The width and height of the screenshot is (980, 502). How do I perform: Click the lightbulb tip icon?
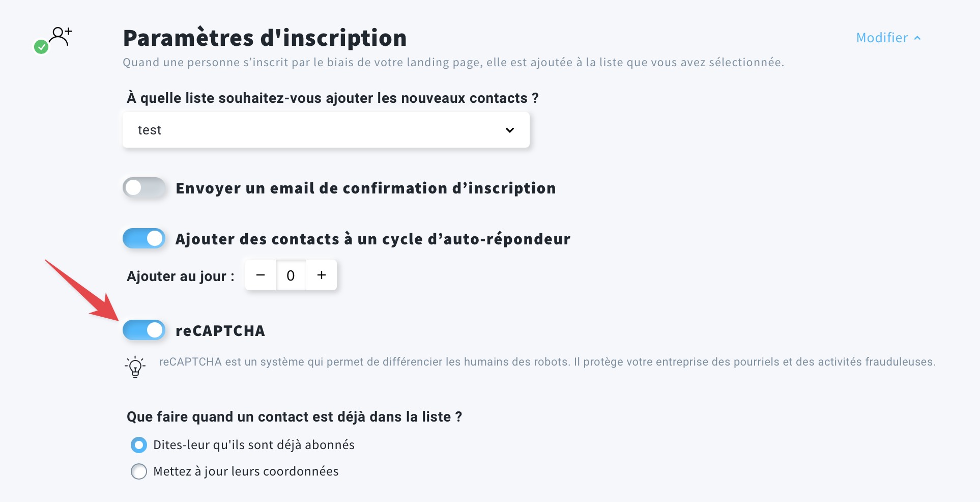coord(135,367)
